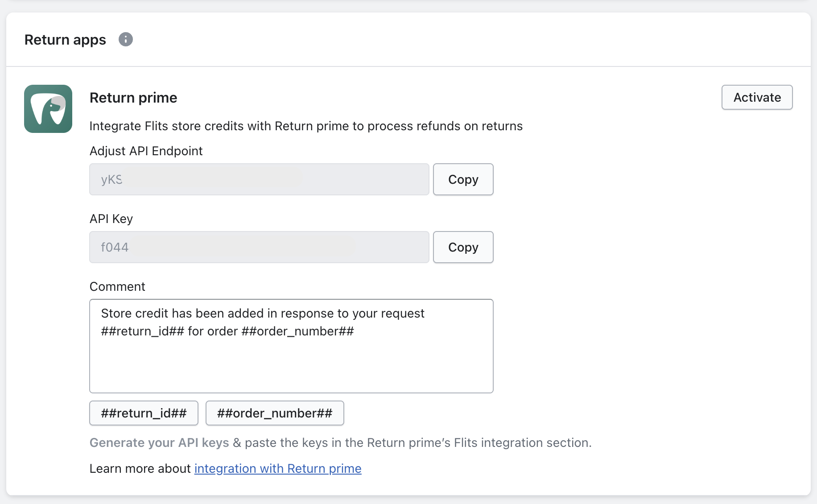Click the info icon beside Return apps
This screenshot has height=504, width=817.
click(126, 40)
